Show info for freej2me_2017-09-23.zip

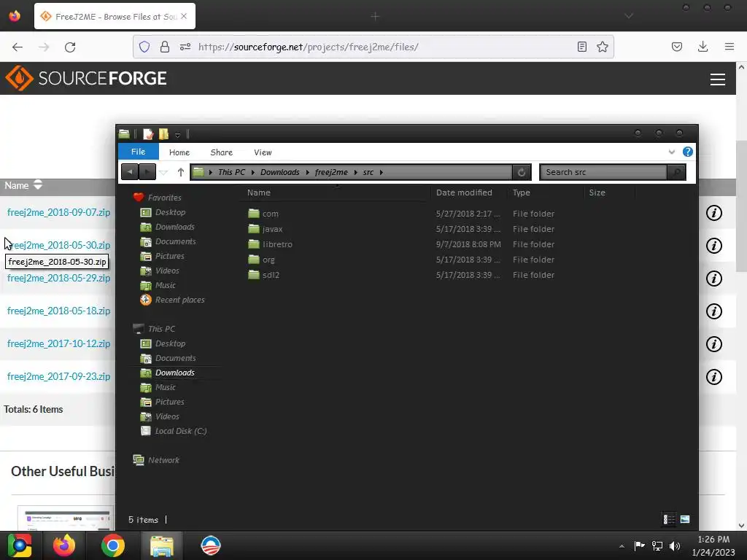coord(713,377)
